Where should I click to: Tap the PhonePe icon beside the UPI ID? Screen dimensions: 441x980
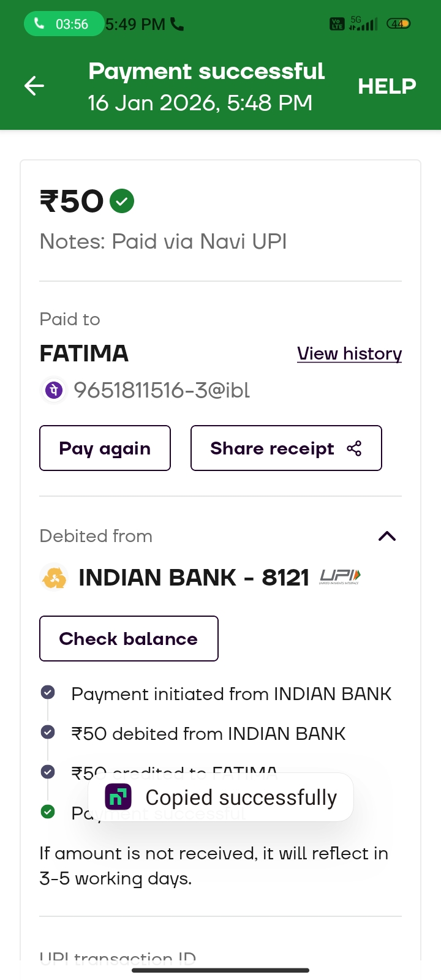point(54,390)
